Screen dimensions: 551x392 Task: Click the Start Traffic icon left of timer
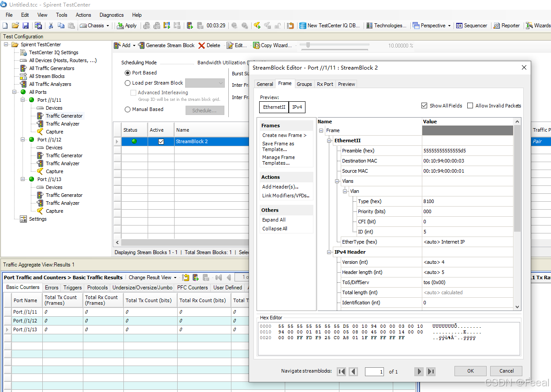(x=190, y=26)
